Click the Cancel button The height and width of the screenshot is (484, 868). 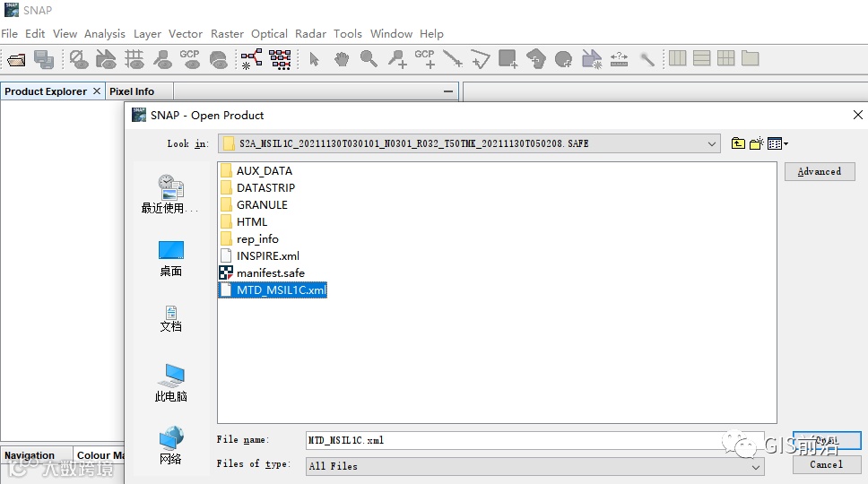(x=826, y=464)
